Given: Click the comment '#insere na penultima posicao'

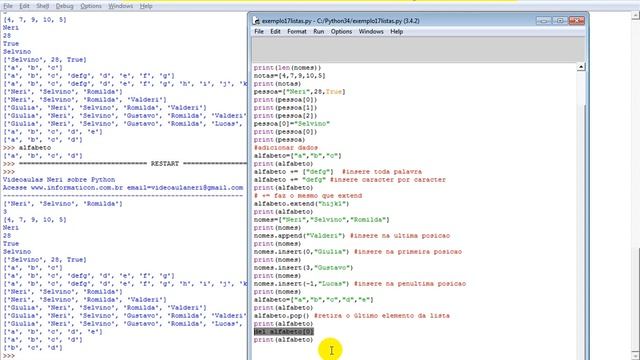Looking at the screenshot, I should (x=409, y=284).
